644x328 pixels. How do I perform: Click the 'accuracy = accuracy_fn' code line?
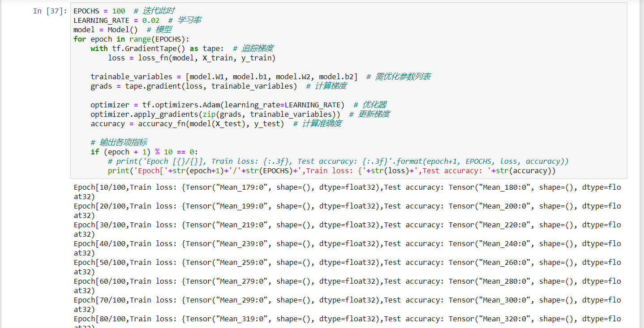216,124
